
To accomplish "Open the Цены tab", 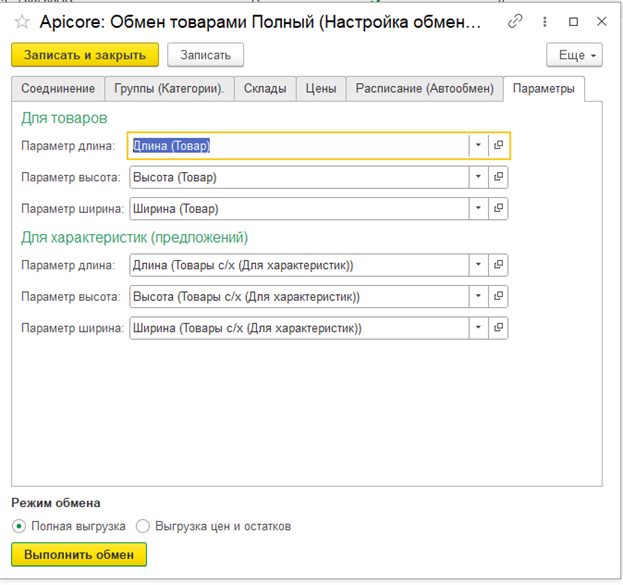I will click(x=321, y=89).
